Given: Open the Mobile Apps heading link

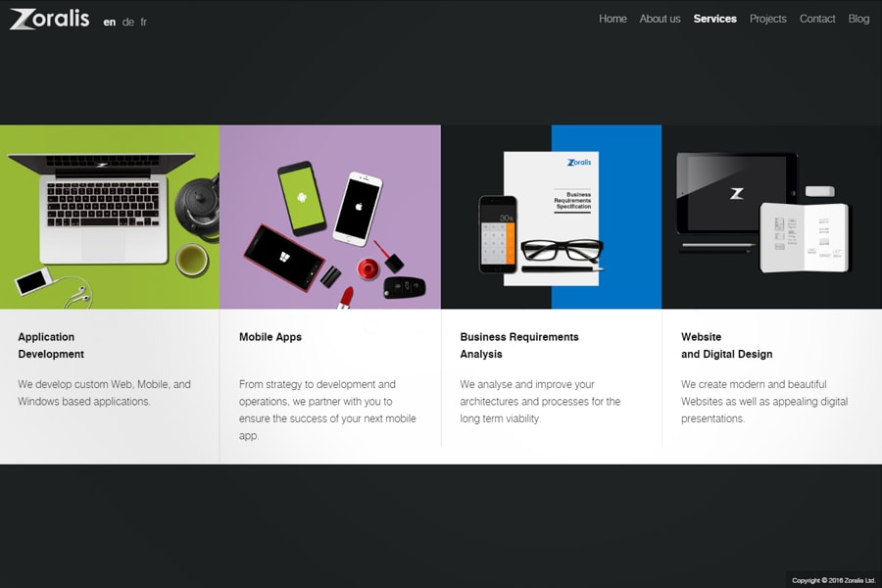Looking at the screenshot, I should [x=270, y=337].
